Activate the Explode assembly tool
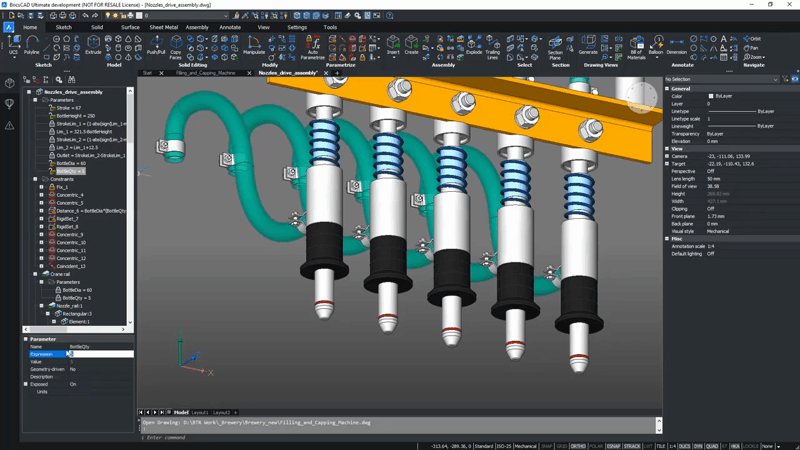The image size is (800, 450). click(x=474, y=45)
